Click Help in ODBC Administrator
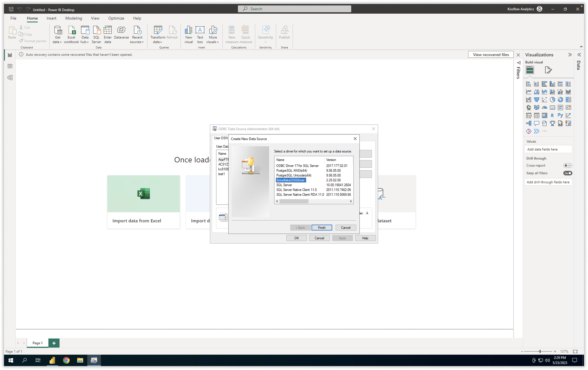 click(x=365, y=238)
